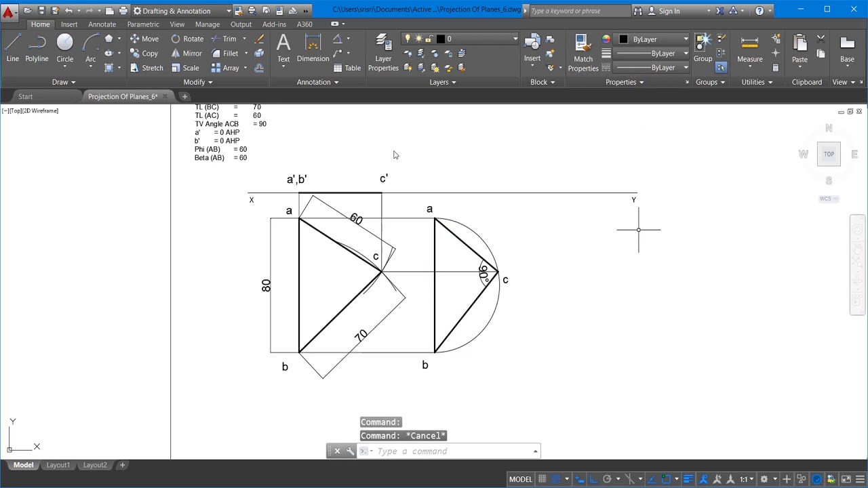
Task: Open the annotation scale 1:1 dropdown
Action: [x=747, y=479]
